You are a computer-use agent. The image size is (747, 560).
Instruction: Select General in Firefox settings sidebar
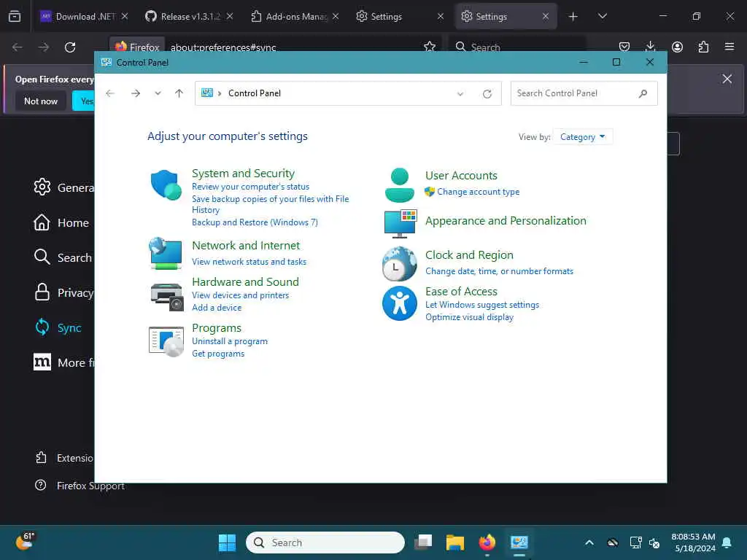63,187
